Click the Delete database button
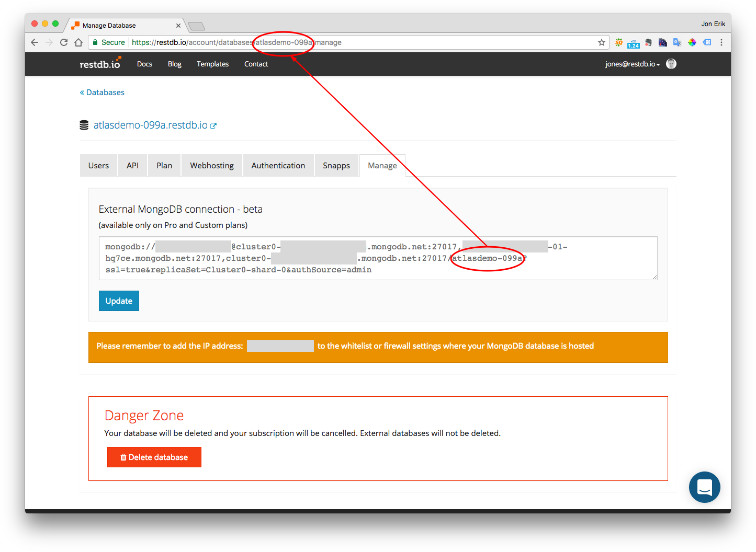 (154, 457)
